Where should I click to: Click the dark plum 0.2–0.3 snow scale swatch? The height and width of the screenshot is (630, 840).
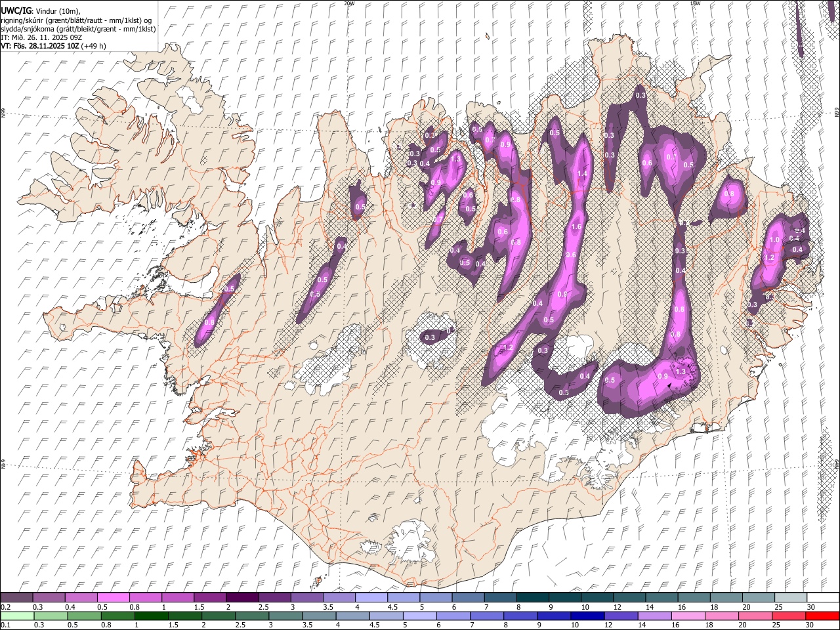point(17,597)
